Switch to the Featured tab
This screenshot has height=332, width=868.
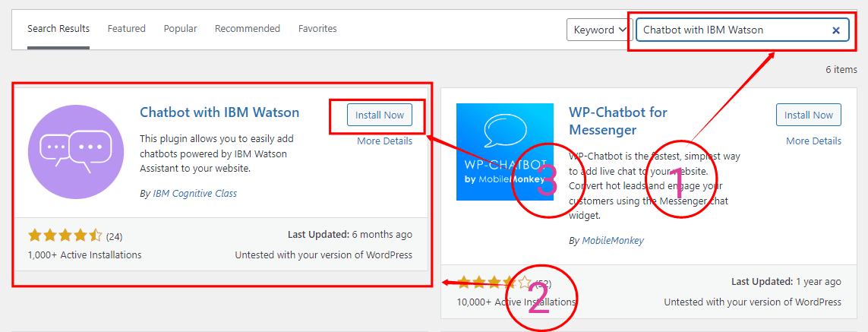tap(126, 29)
